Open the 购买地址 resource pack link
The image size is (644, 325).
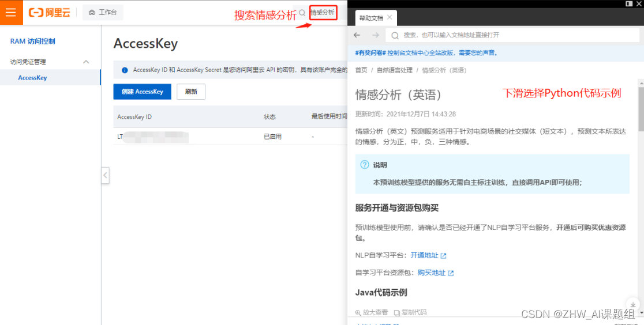pyautogui.click(x=432, y=273)
